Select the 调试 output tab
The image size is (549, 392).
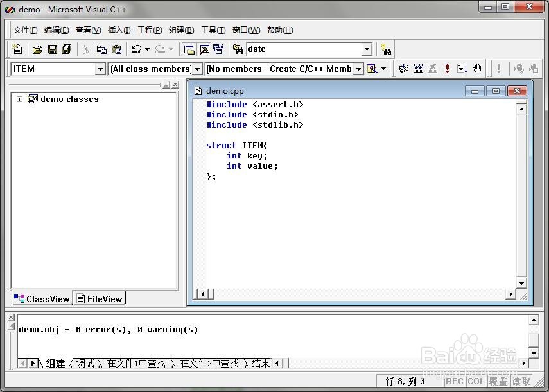85,363
